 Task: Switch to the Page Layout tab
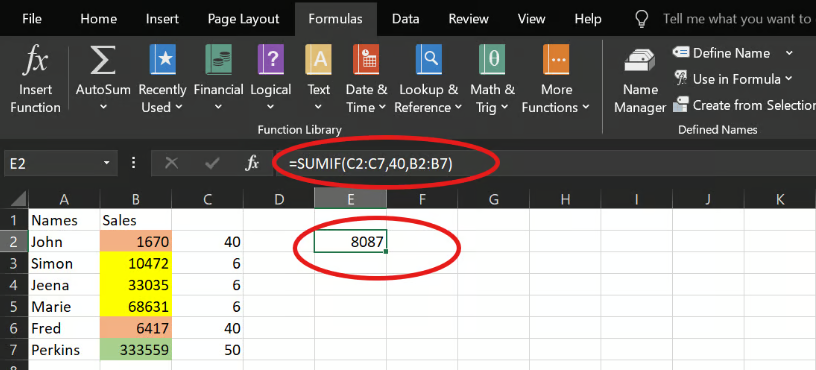244,19
